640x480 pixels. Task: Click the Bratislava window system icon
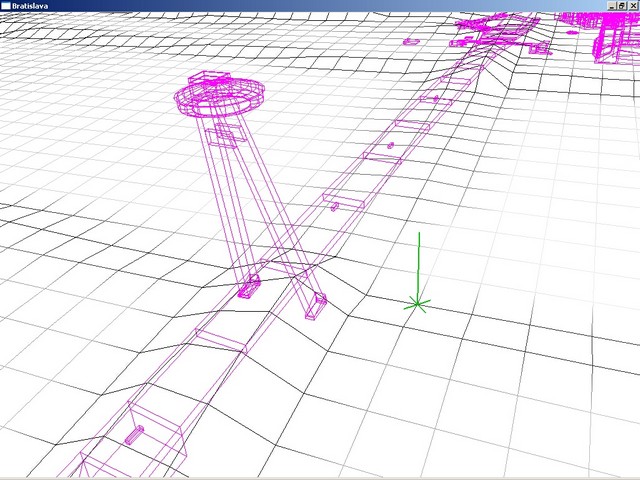tap(6, 6)
